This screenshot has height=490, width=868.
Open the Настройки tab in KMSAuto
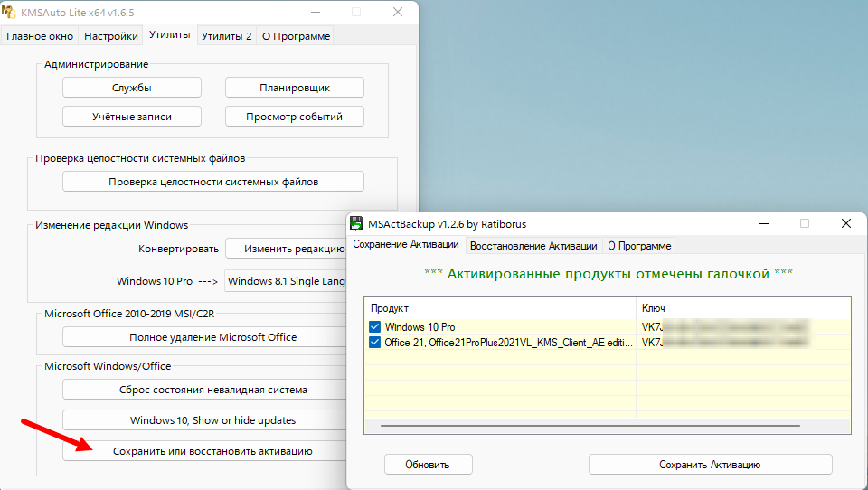pos(110,36)
